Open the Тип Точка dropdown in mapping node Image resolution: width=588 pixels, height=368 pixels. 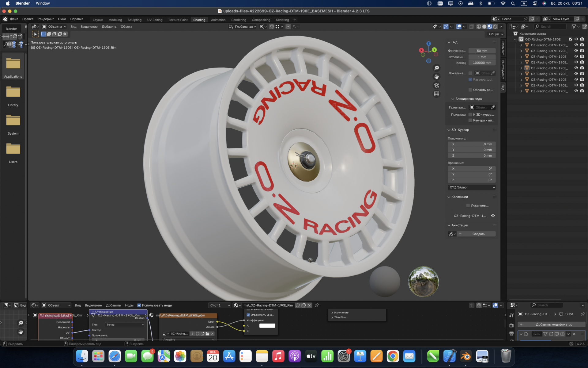click(x=125, y=324)
